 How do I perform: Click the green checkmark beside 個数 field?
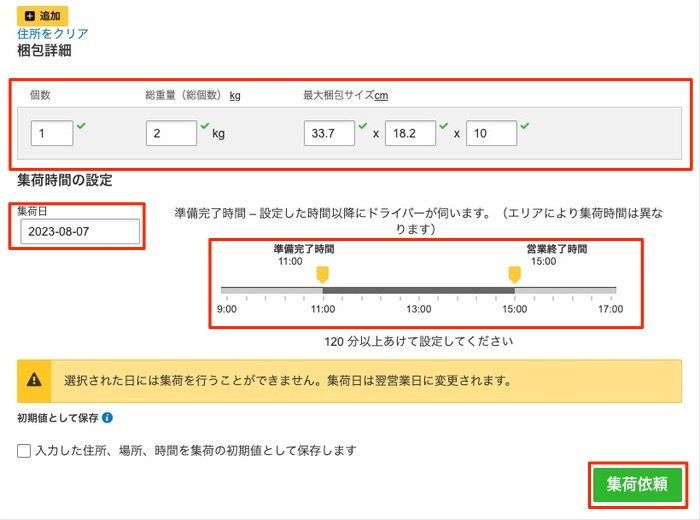pos(81,125)
